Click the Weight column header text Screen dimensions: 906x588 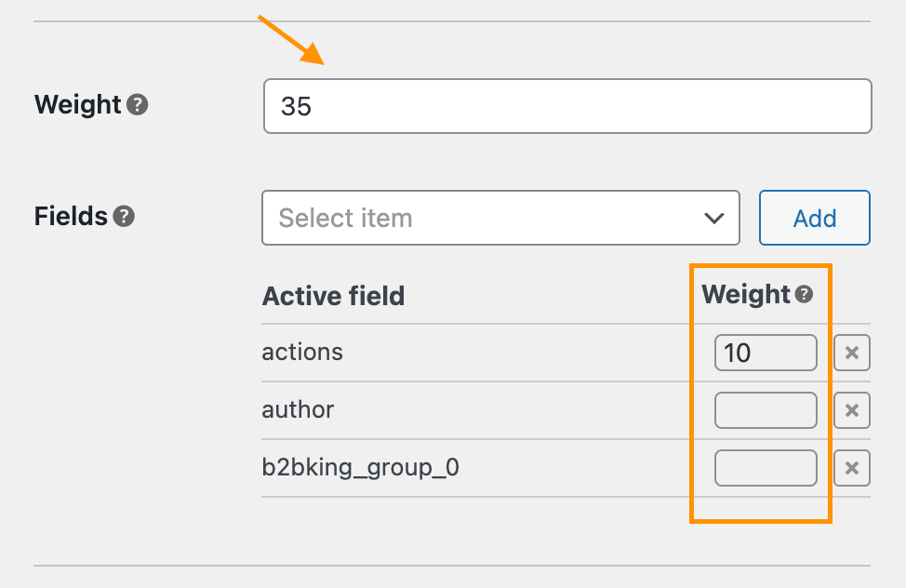coord(745,295)
